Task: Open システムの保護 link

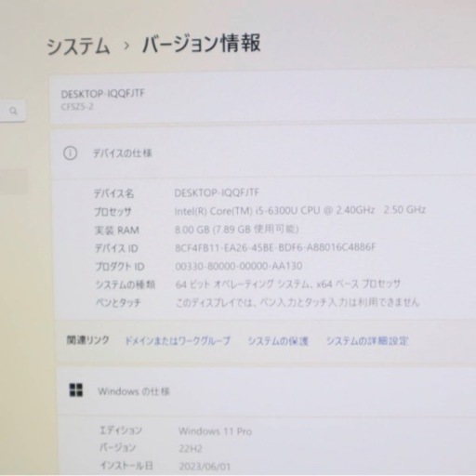Action: [278, 341]
